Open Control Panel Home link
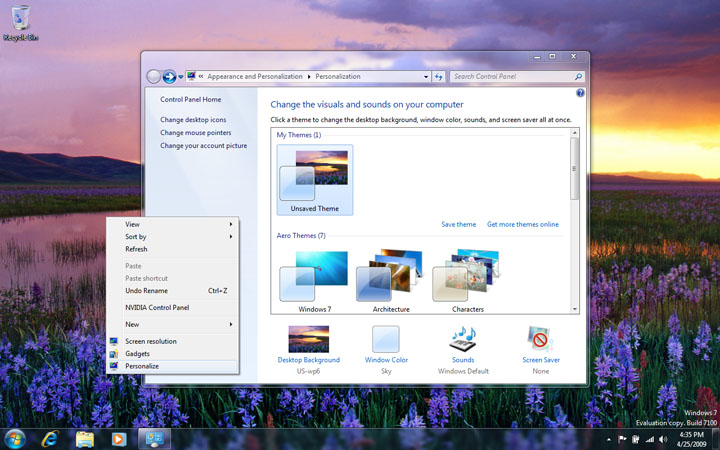Viewport: 720px width, 450px height. click(191, 99)
